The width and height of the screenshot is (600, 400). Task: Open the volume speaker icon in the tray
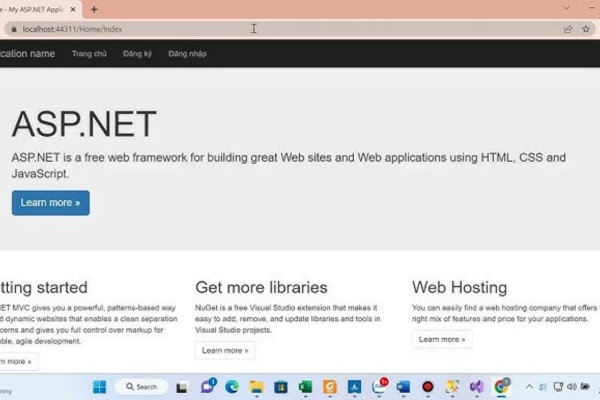(x=572, y=387)
